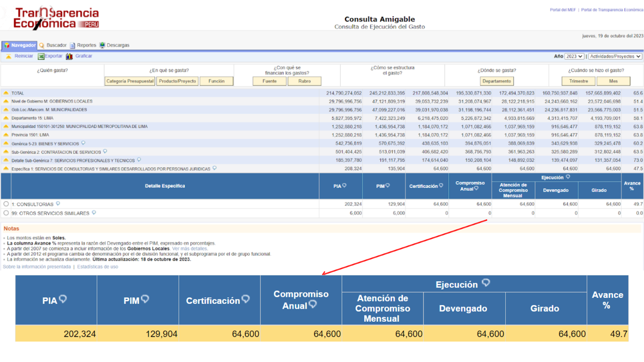
Task: Click the Reiniciar link
Action: [24, 56]
